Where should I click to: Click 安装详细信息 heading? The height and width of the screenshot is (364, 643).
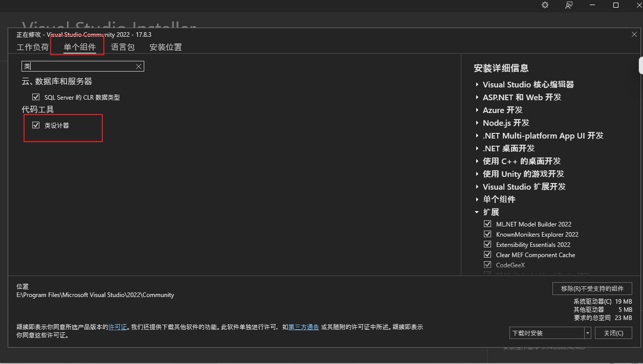click(x=501, y=68)
